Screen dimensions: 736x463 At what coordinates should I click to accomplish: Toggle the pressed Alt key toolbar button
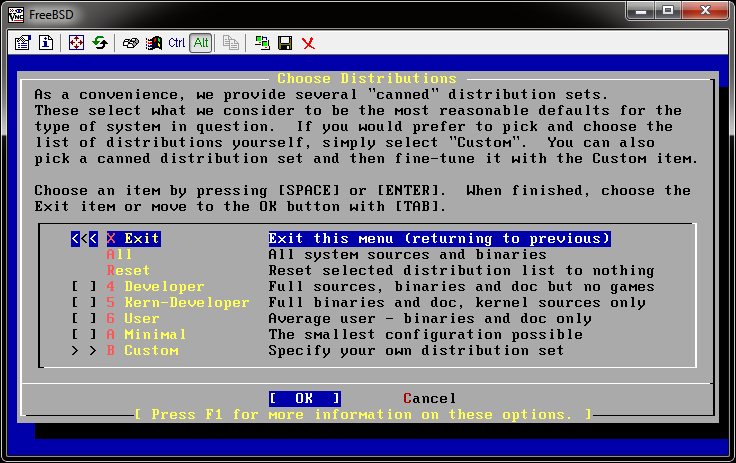[x=201, y=43]
